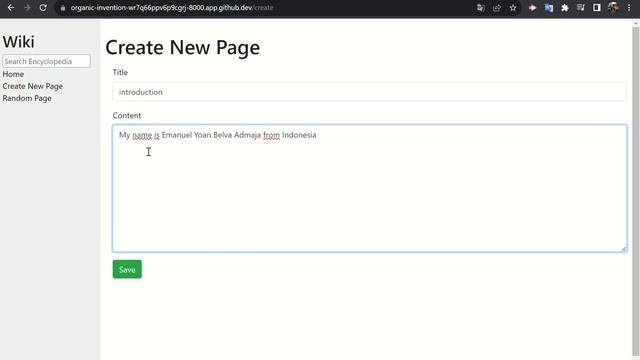The width and height of the screenshot is (640, 360).
Task: Open the Create New Page link
Action: [x=33, y=86]
